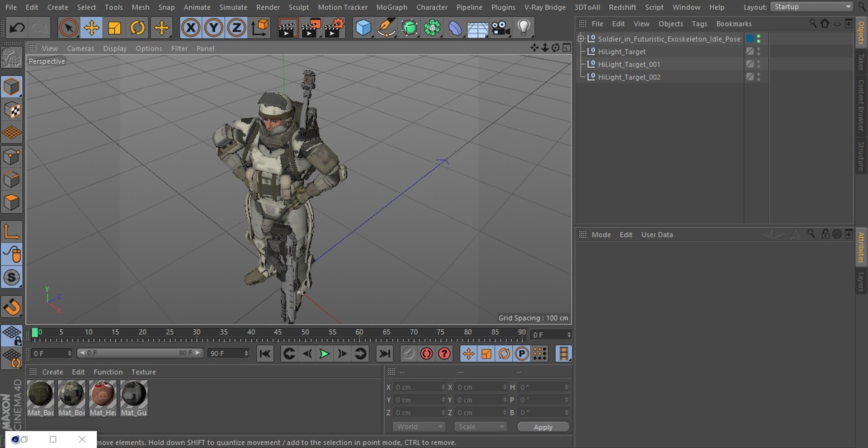Viewport: 868px width, 448px height.
Task: Toggle X axis lock
Action: [191, 28]
